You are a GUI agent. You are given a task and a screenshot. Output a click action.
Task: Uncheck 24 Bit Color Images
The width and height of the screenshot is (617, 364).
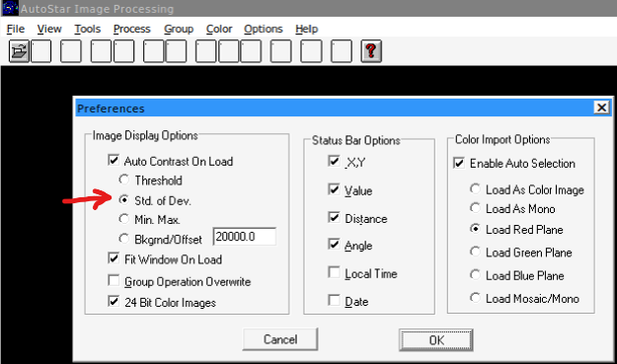tap(114, 301)
